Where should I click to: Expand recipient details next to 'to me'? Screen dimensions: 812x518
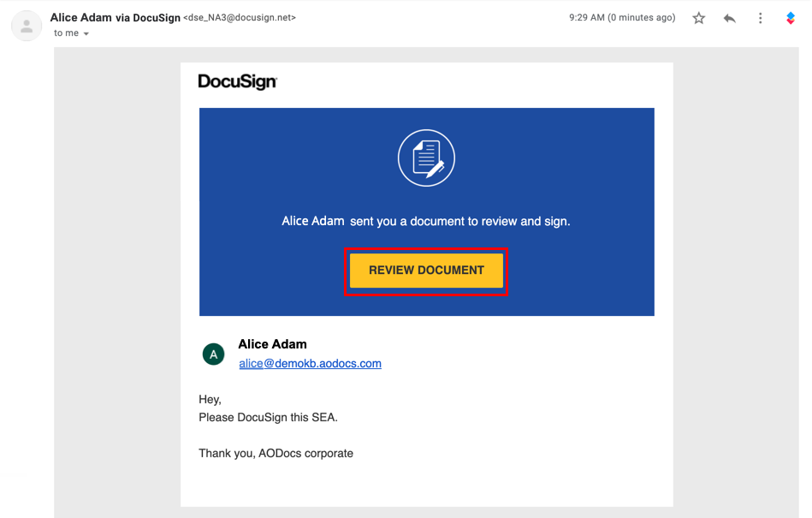pos(86,33)
